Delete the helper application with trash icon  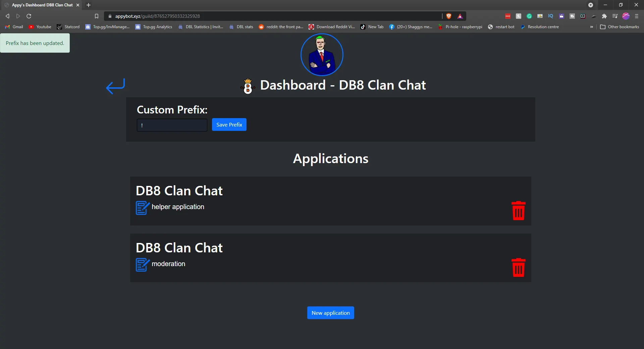[518, 211]
